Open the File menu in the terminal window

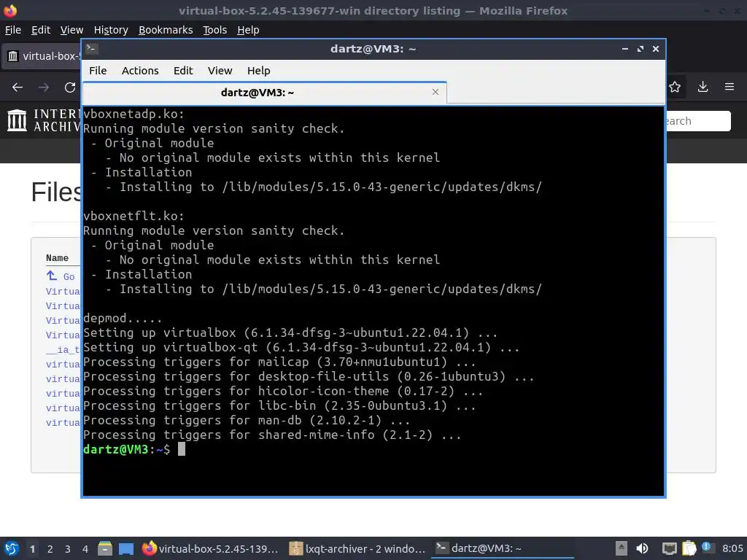(98, 71)
